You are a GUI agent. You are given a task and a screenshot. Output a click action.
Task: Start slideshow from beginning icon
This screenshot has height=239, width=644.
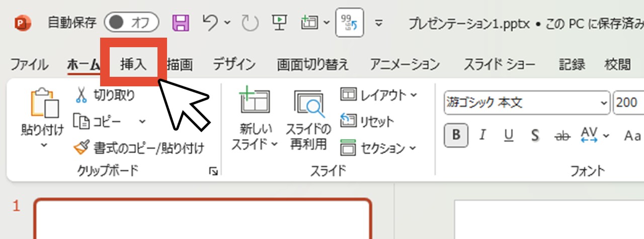(x=279, y=22)
